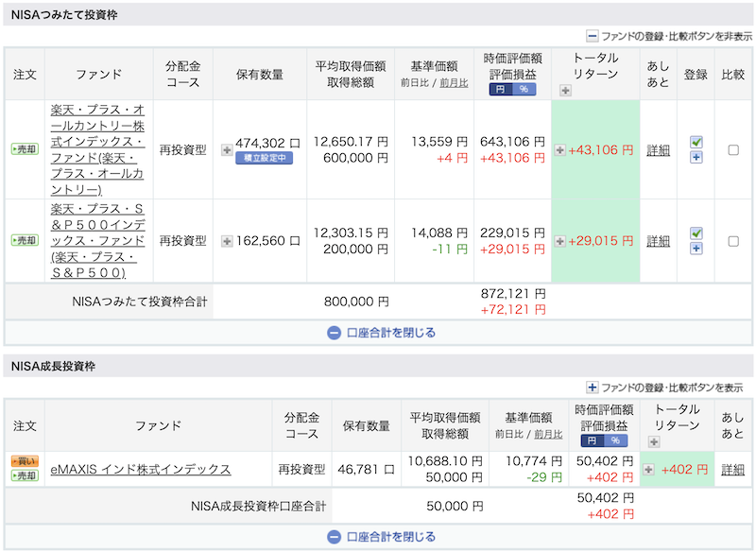
Task: Check 比較 checkbox for 楽天・プラス・オールカントリー row
Action: (733, 150)
